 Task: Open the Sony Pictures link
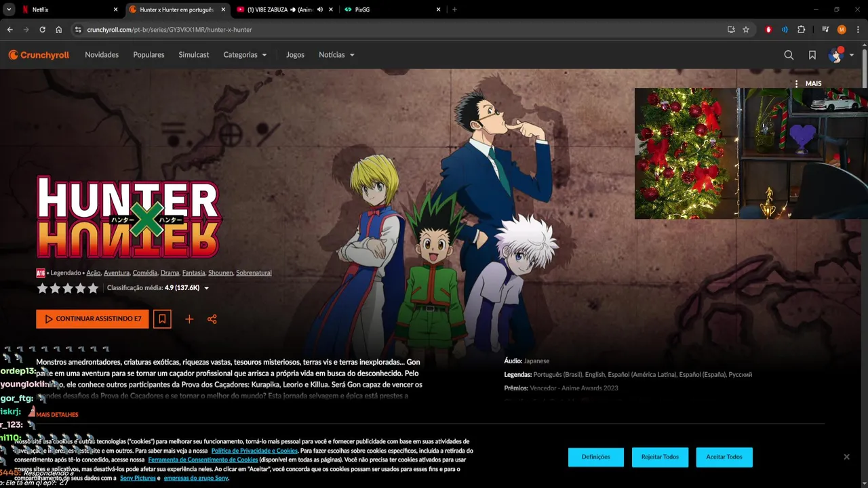point(138,478)
